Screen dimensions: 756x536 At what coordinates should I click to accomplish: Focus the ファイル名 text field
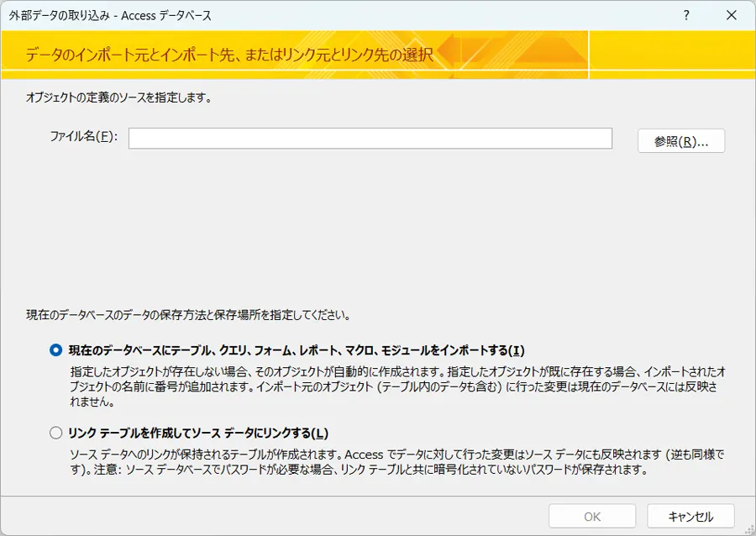click(370, 139)
